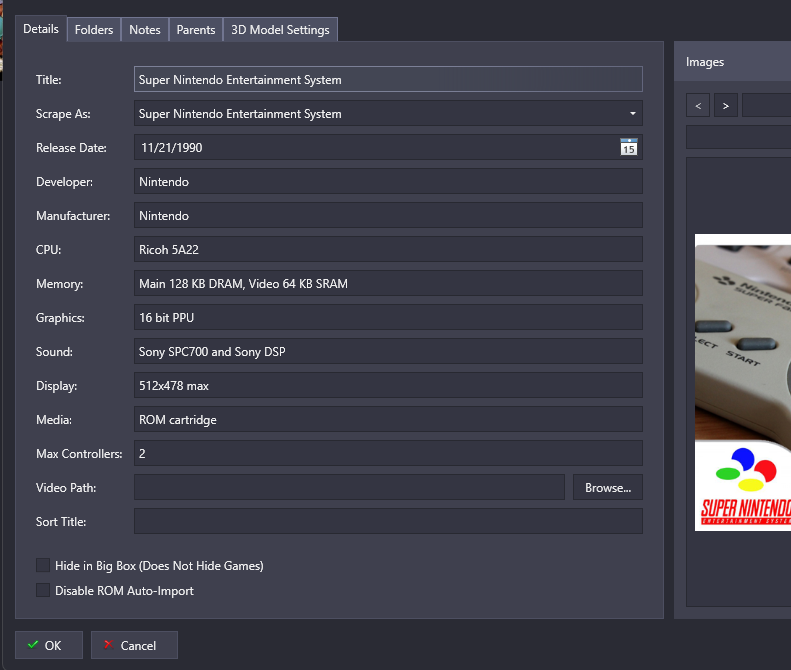The width and height of the screenshot is (791, 670).
Task: Open the Notes tab
Action: click(145, 30)
